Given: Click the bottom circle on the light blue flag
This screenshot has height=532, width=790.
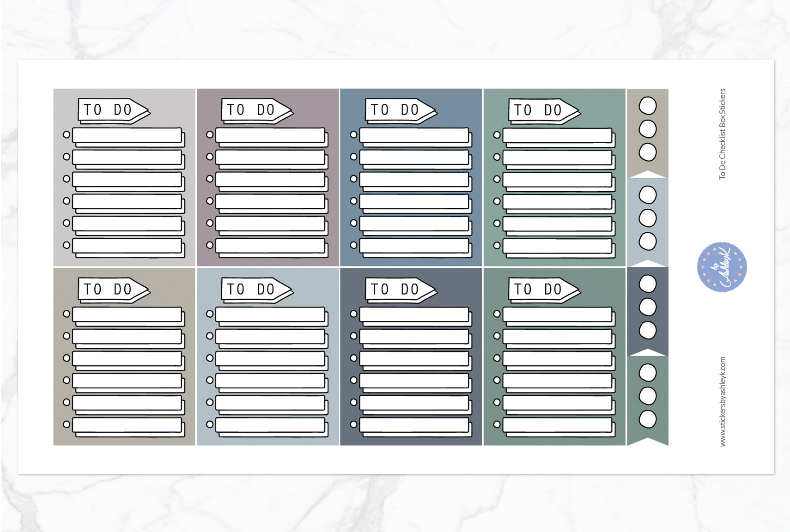Looking at the screenshot, I should 647,241.
